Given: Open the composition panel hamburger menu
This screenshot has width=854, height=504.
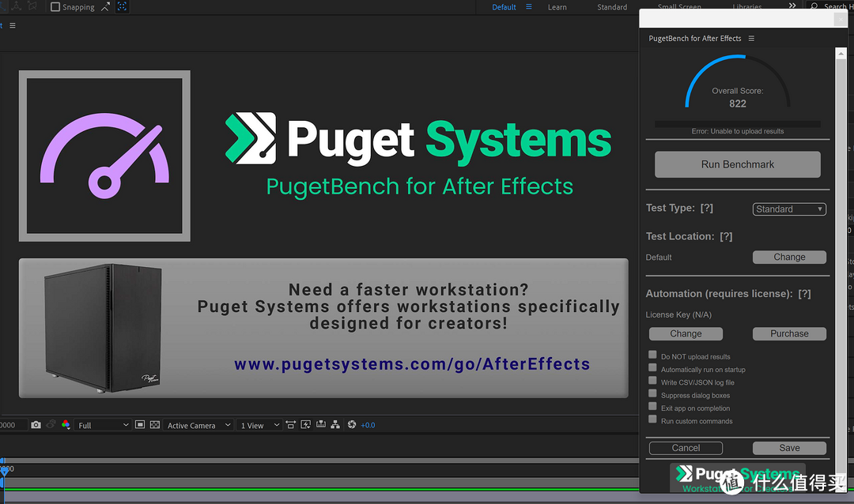Looking at the screenshot, I should (13, 25).
